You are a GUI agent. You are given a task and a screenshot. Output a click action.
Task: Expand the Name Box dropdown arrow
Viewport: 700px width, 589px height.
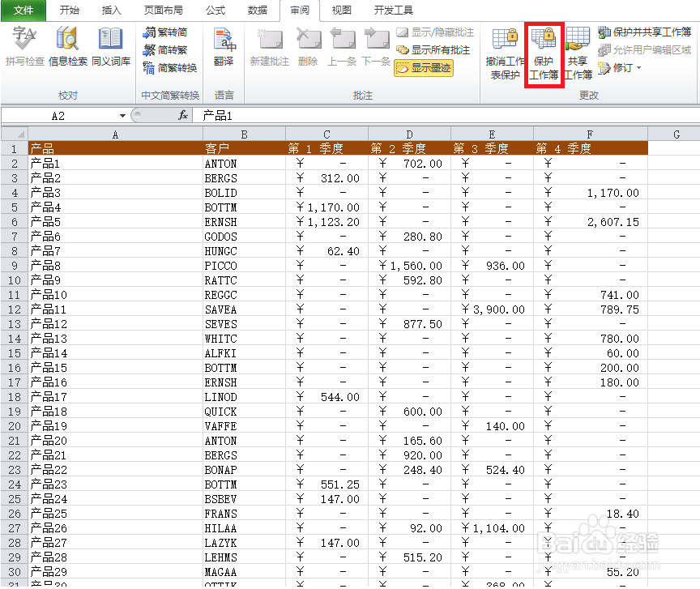click(122, 116)
